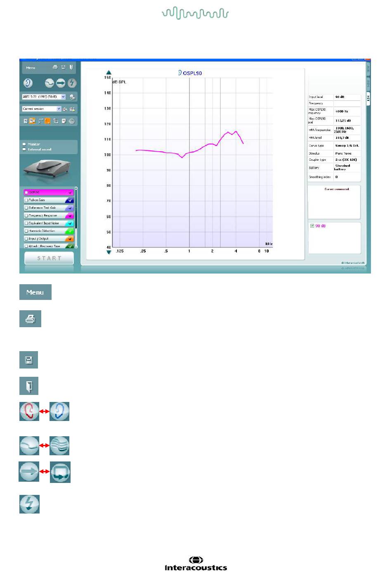Uncheck the 90 dB curve checkbox
392x573 pixels.
(x=312, y=226)
